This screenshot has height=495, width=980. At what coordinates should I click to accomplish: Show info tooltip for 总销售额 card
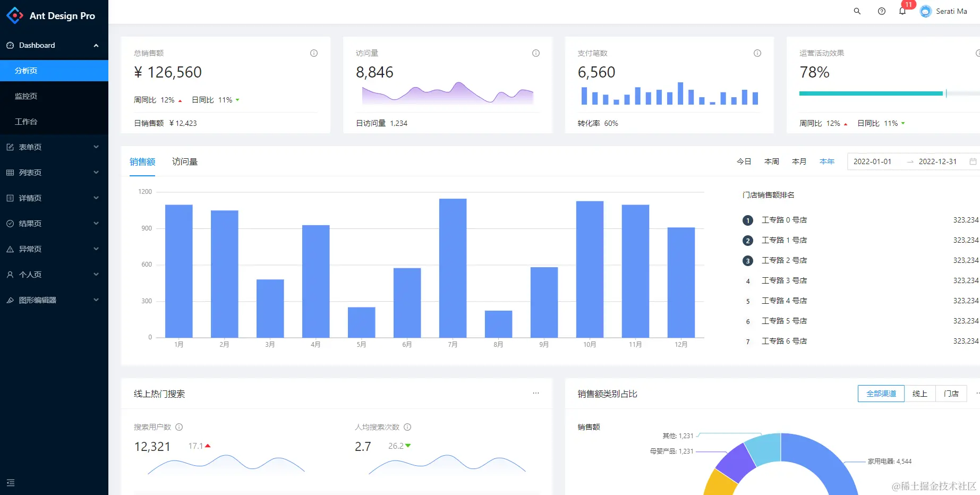click(x=314, y=53)
